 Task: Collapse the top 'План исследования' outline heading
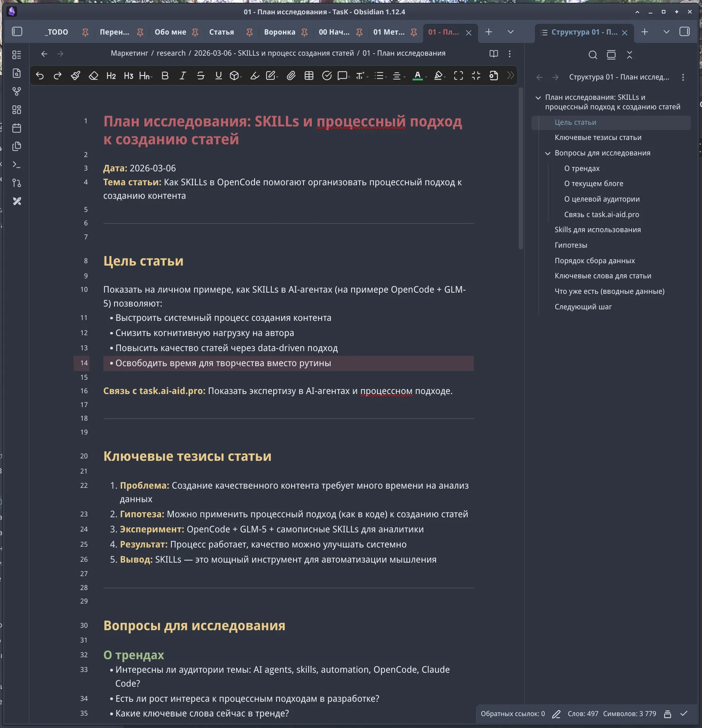(x=538, y=97)
